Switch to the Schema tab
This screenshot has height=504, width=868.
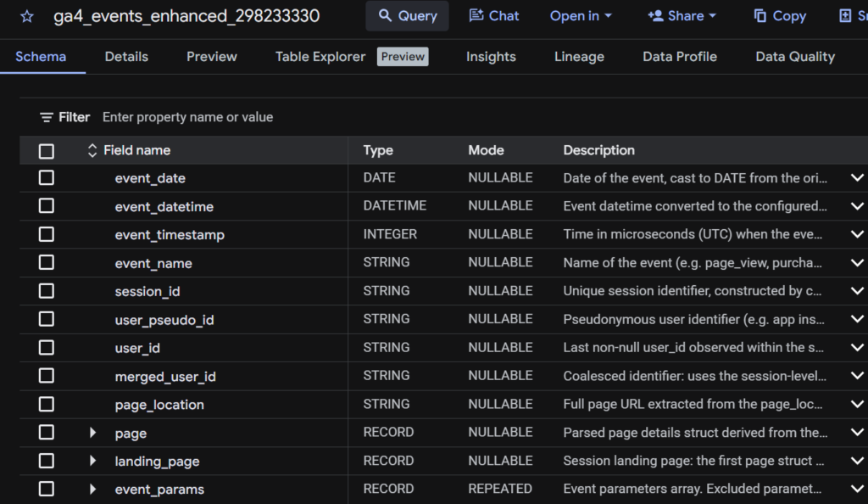click(x=41, y=57)
